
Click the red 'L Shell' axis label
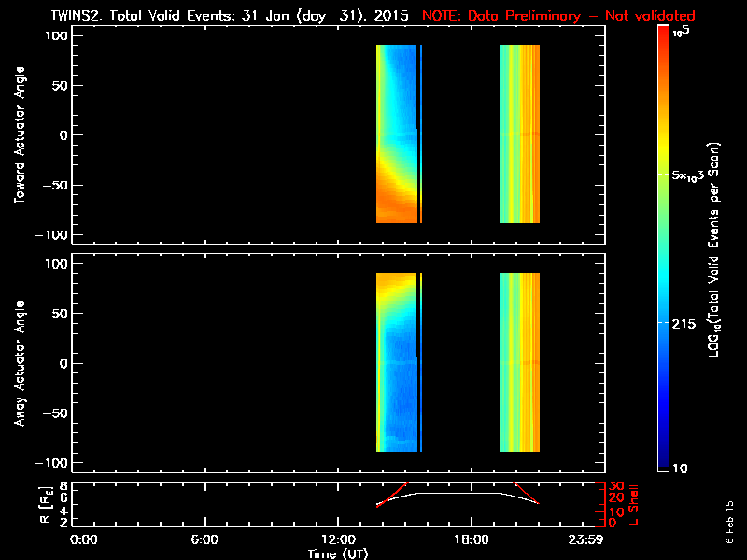633,504
